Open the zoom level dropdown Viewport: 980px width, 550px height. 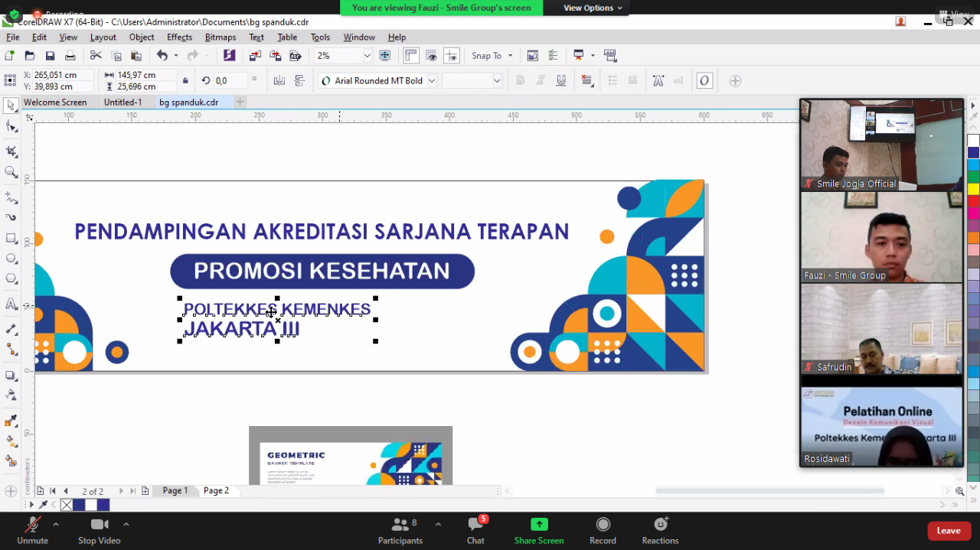tap(367, 56)
